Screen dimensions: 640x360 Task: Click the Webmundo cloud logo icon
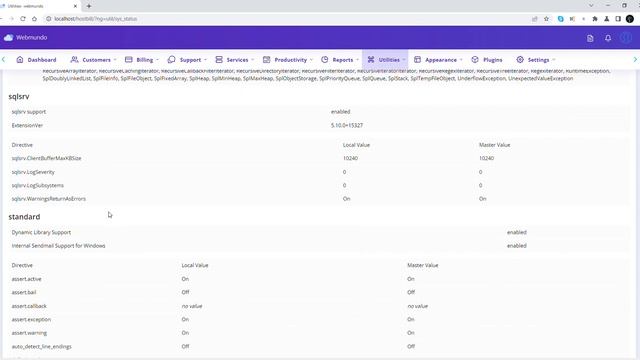coord(8,38)
